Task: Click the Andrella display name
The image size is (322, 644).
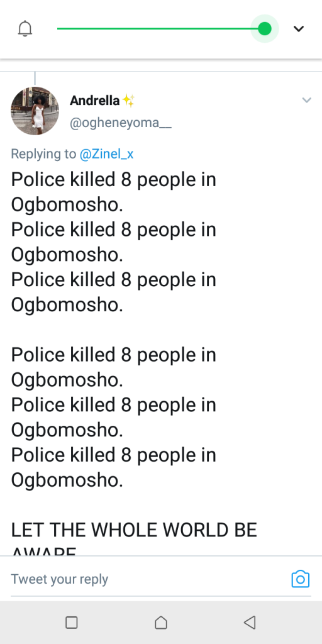Action: (x=94, y=100)
